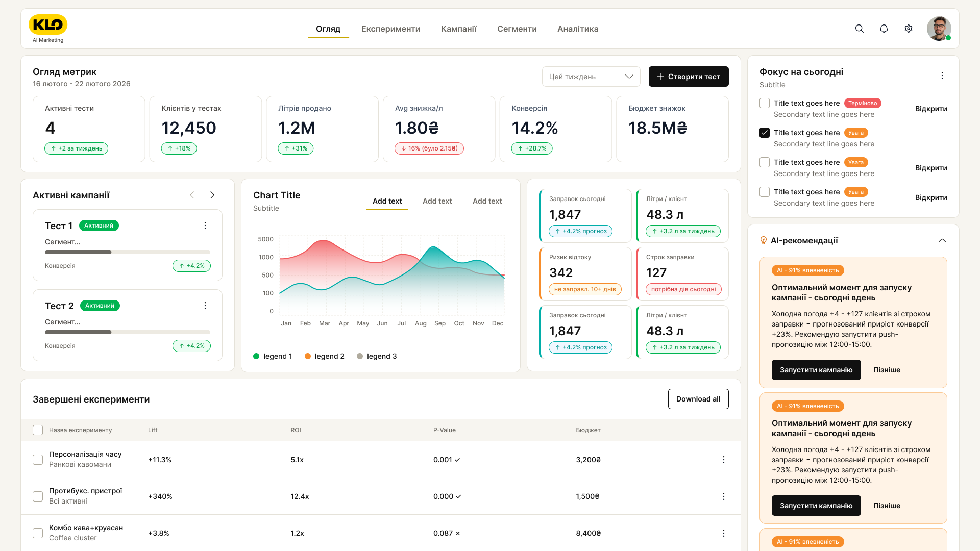Open the Аналітика tab
The height and width of the screenshot is (551, 980).
(578, 29)
